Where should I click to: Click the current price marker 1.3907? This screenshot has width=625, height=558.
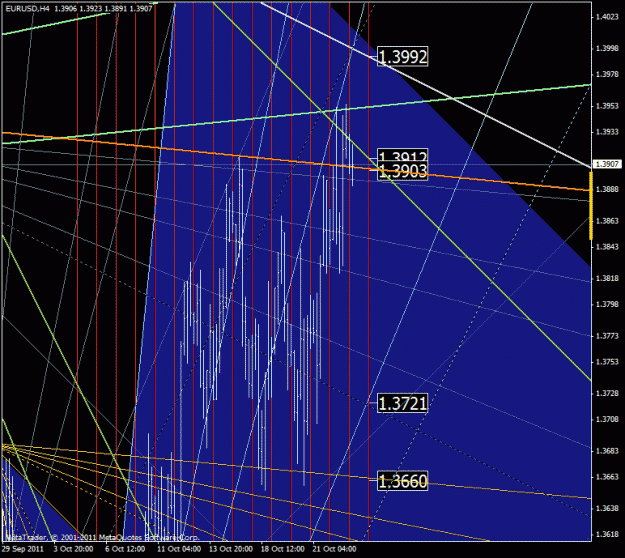click(607, 164)
